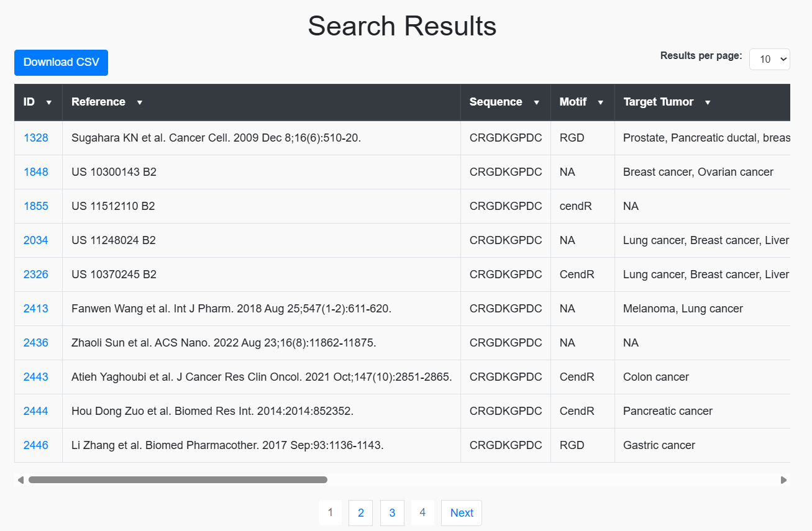Click the Reference column filter arrow
The width and height of the screenshot is (812, 531).
point(139,102)
